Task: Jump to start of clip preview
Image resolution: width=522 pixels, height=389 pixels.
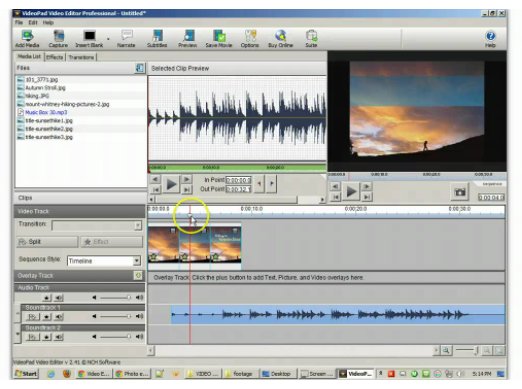Action: coord(155,189)
